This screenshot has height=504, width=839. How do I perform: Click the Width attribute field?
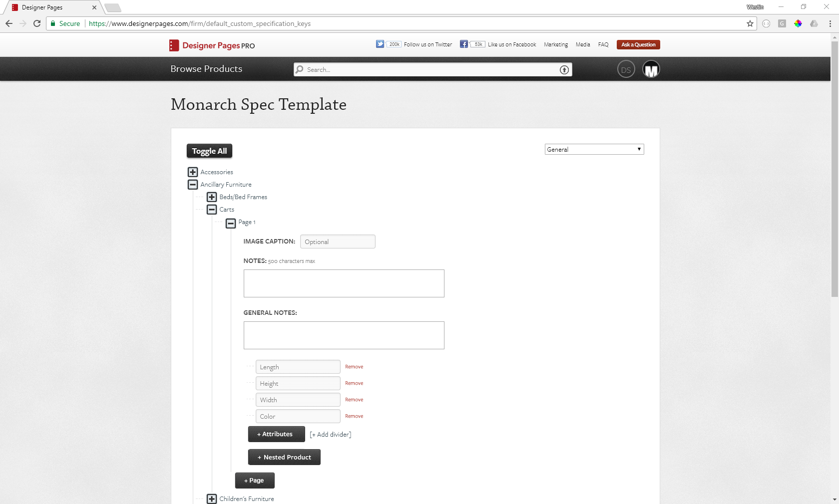298,400
